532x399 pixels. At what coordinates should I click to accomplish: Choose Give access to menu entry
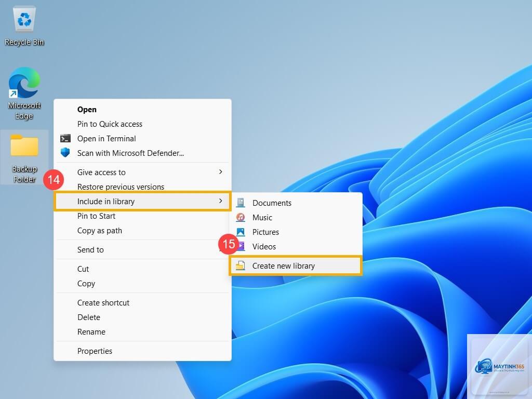pos(142,172)
